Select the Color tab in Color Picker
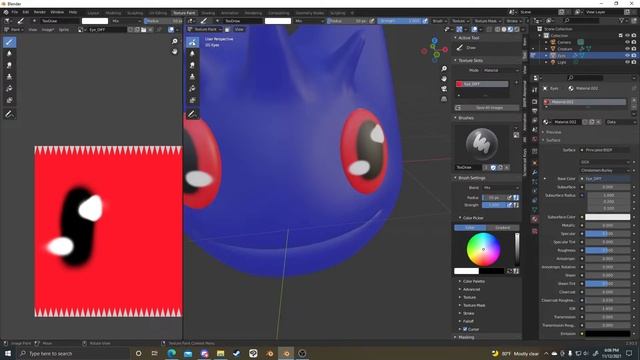Image resolution: width=640 pixels, height=360 pixels. [x=470, y=228]
